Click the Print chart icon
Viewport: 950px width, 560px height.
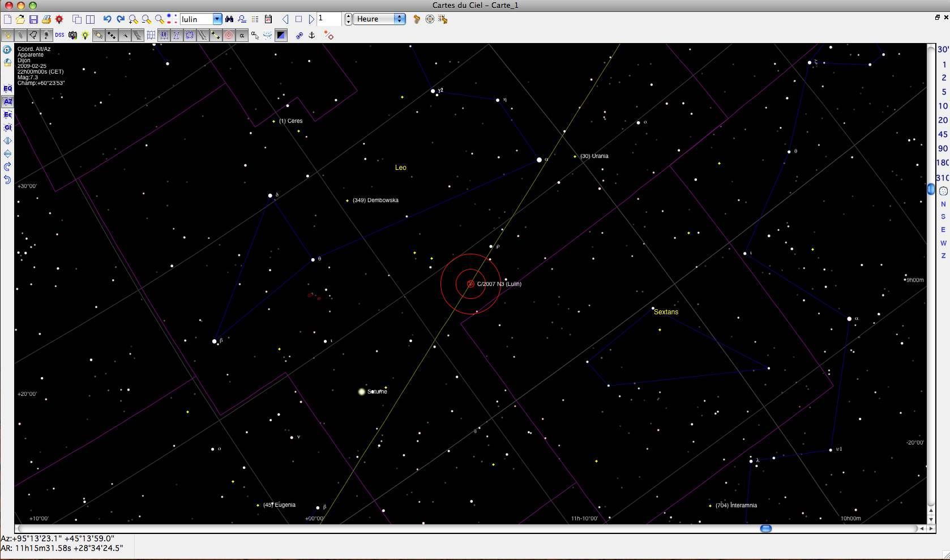point(46,19)
